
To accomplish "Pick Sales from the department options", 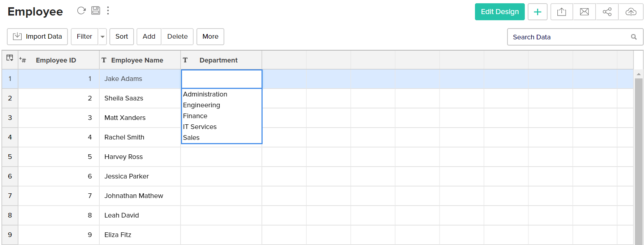I will pos(191,138).
